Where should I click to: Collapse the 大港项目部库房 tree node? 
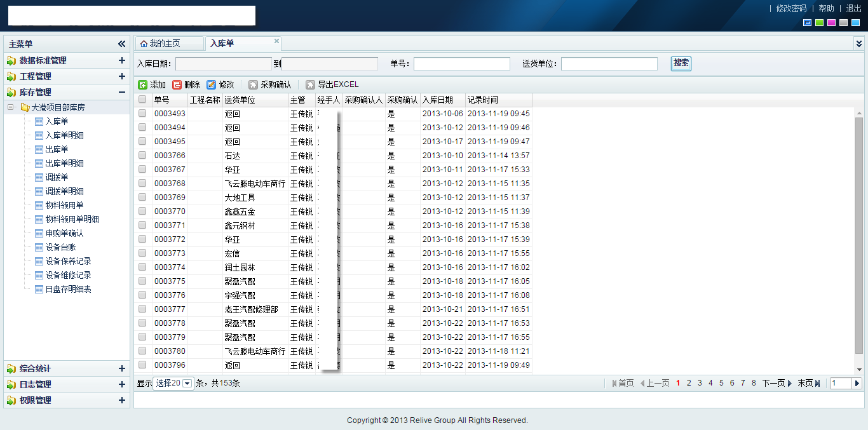pyautogui.click(x=11, y=107)
